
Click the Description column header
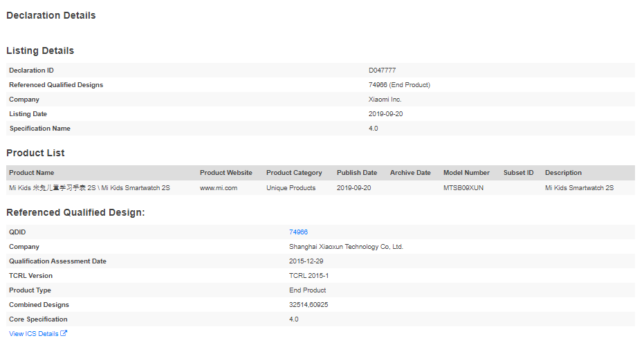563,173
